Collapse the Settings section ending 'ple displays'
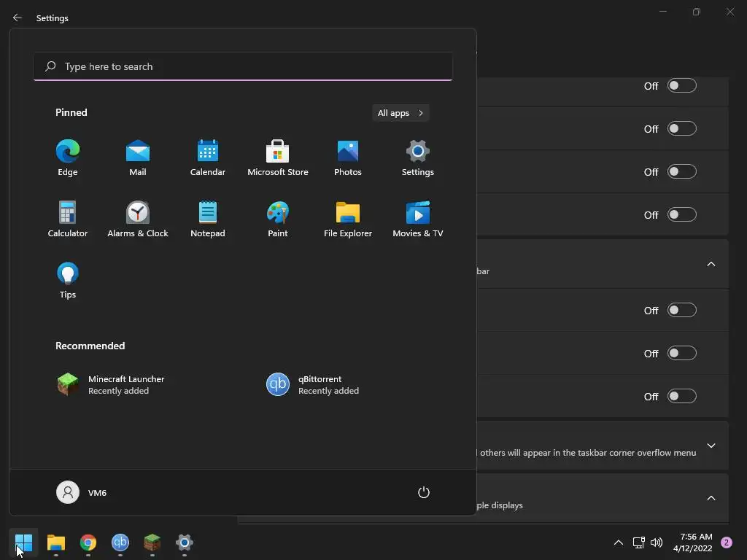 coord(711,498)
